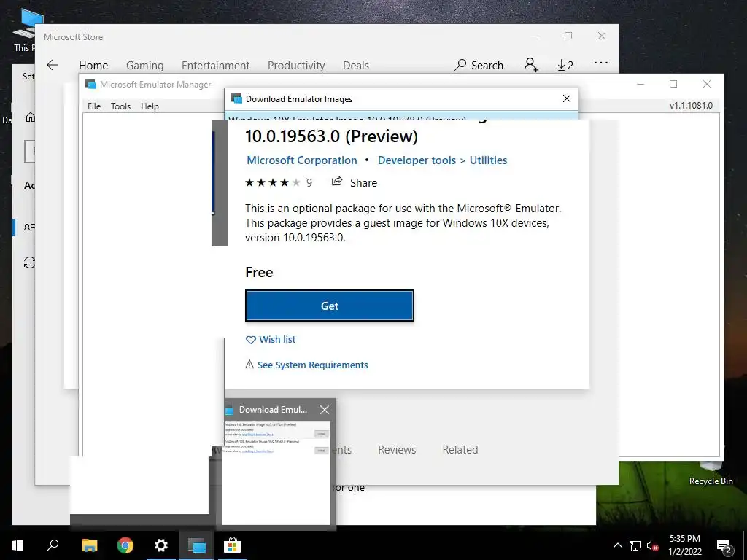Switch to the Entertainment tab in Store
This screenshot has height=560, width=747.
tap(215, 65)
